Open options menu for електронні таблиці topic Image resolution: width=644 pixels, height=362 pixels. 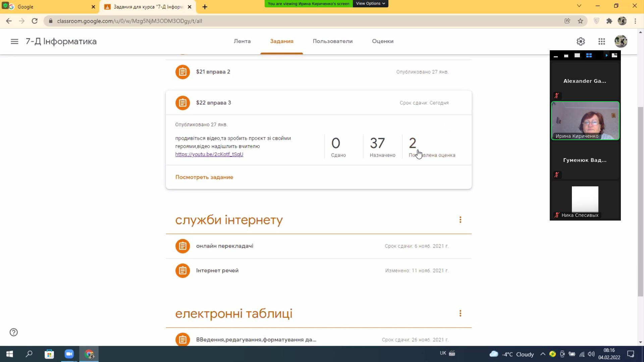coord(460,313)
